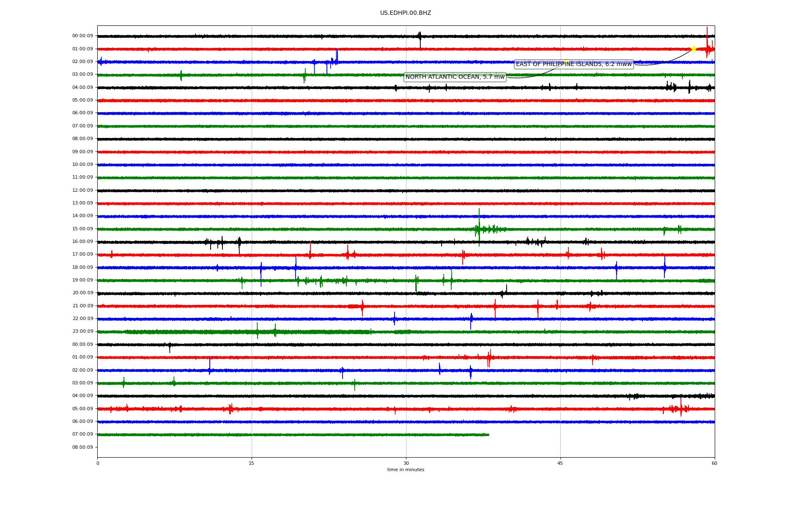Click the 23:00:09 time label
812x508 pixels.
(x=83, y=331)
